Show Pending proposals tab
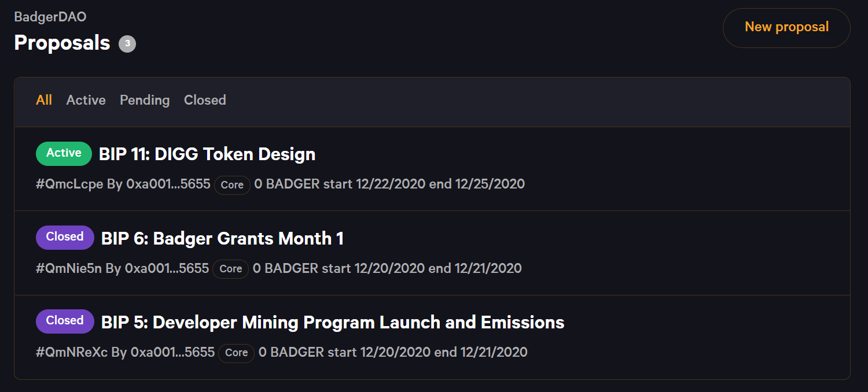 click(x=145, y=100)
